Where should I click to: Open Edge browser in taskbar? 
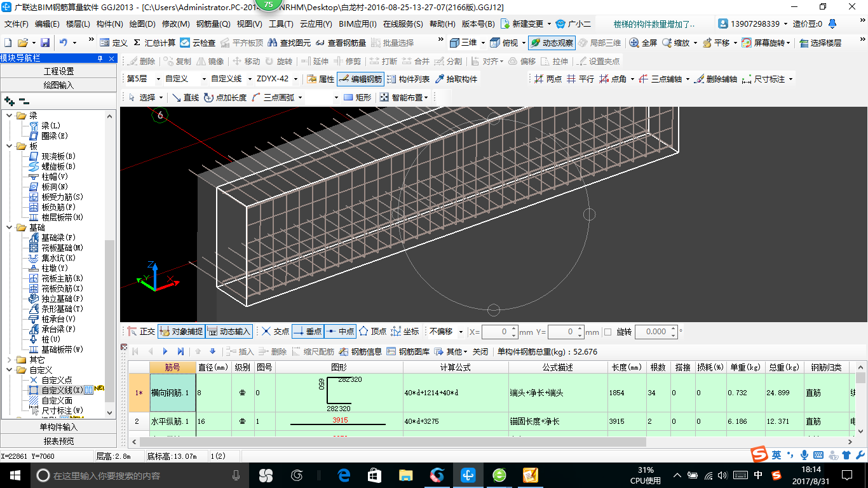click(x=344, y=475)
